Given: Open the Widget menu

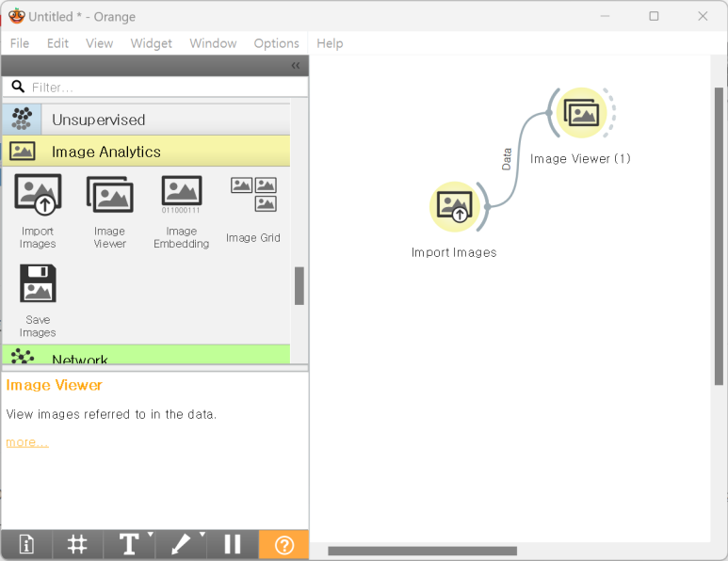Looking at the screenshot, I should click(x=152, y=43).
